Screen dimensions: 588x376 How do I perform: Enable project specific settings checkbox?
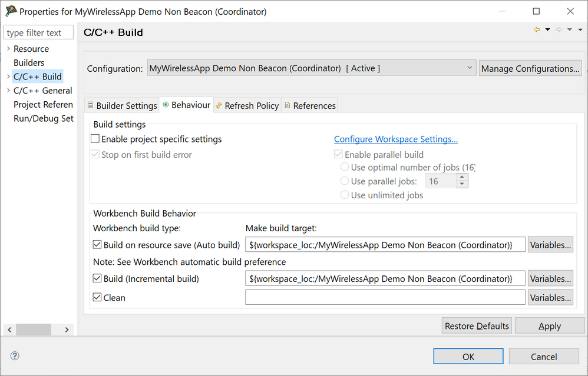coord(95,139)
